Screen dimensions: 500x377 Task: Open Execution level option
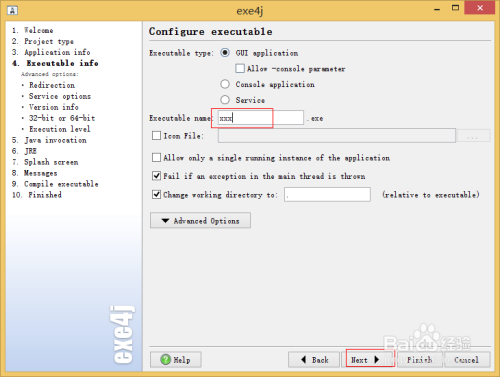(x=59, y=129)
